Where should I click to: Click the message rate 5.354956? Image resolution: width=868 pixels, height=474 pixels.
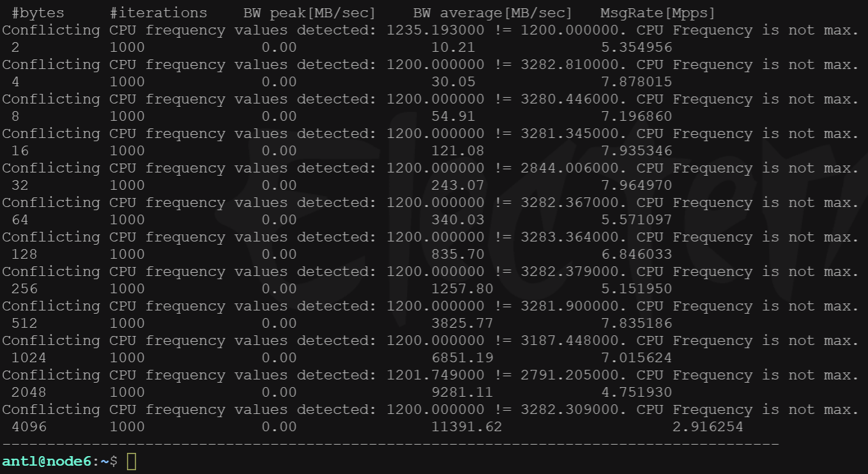pyautogui.click(x=637, y=47)
